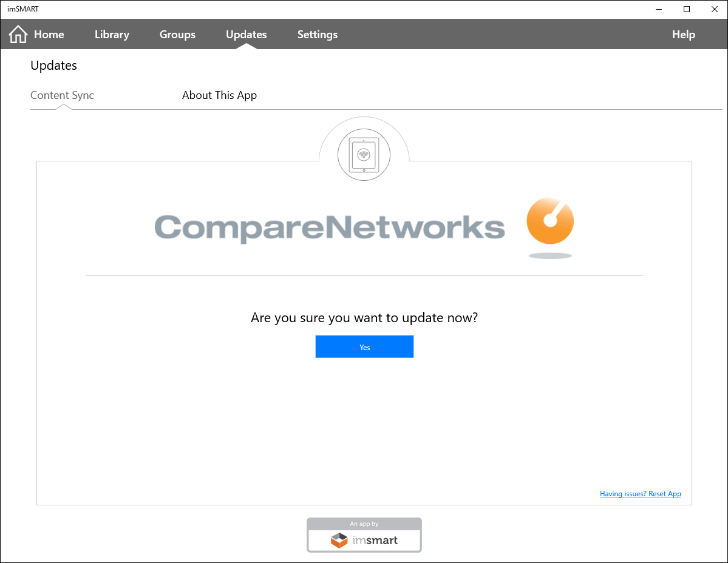
Task: Open the Home menu label
Action: 49,35
